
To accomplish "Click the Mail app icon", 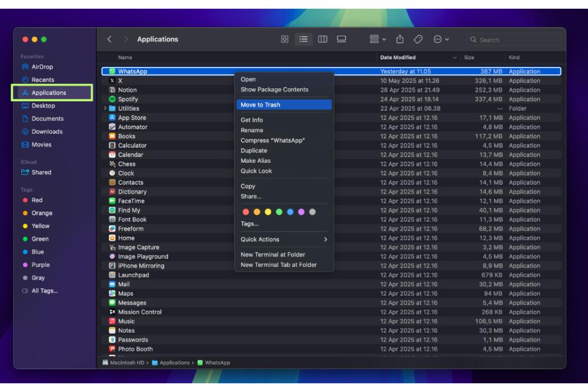I will (112, 284).
